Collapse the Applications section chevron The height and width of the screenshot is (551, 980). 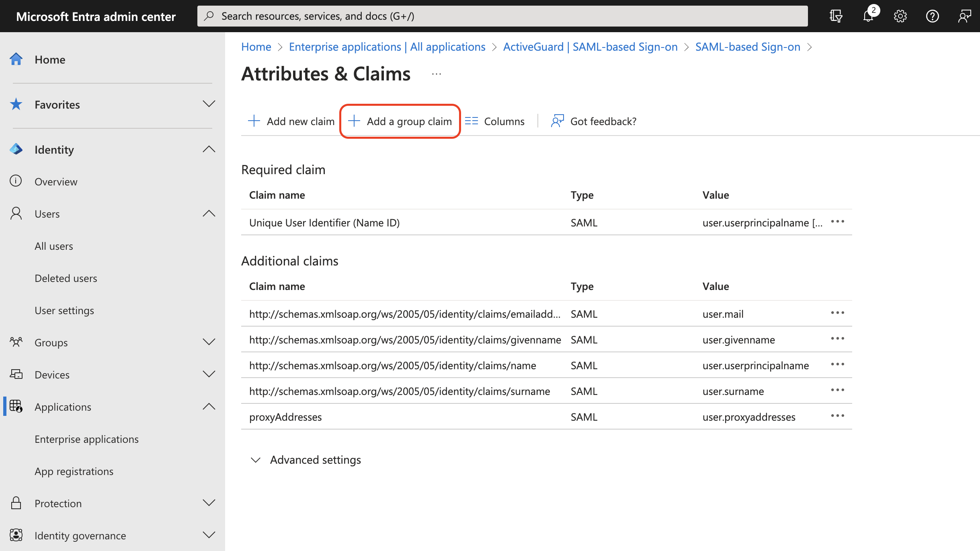click(209, 407)
